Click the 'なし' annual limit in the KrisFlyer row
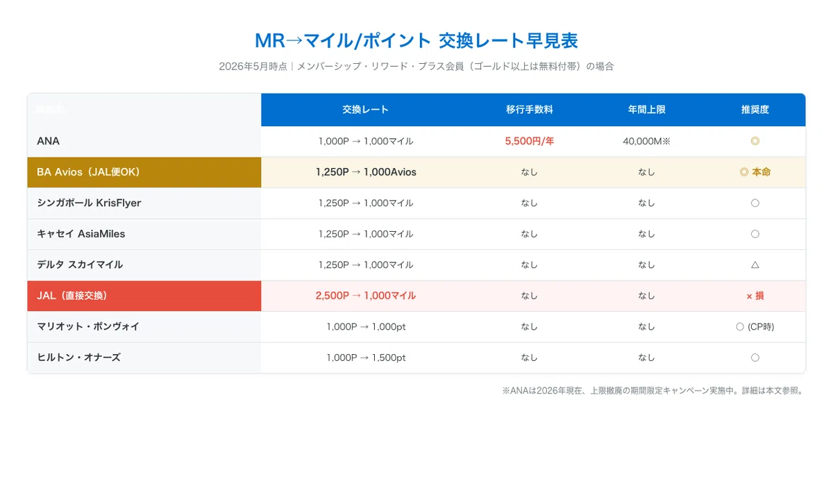Image resolution: width=833 pixels, height=504 pixels. [647, 203]
